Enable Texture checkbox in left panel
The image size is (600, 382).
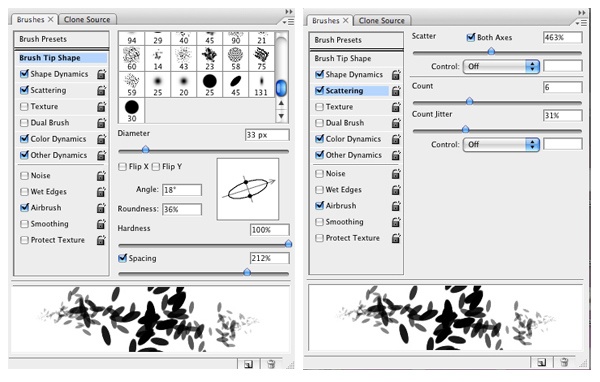24,106
